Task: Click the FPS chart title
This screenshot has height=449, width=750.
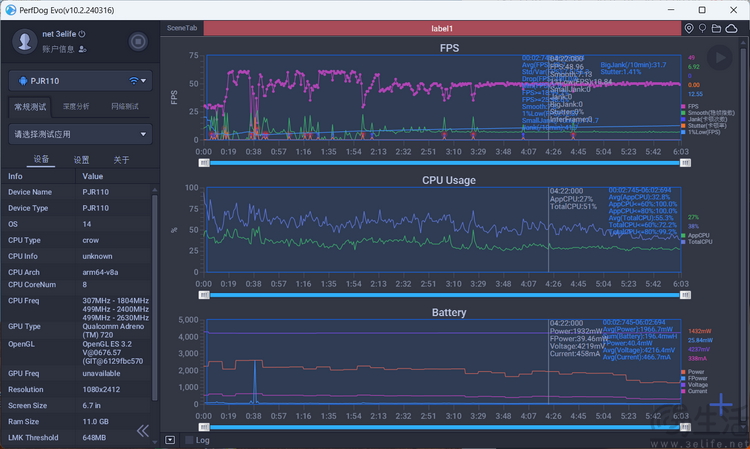Action: (449, 48)
